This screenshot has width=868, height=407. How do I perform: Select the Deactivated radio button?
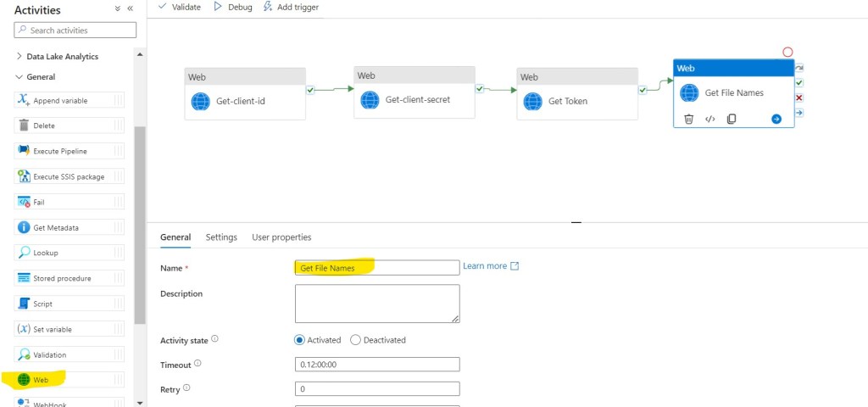[355, 340]
